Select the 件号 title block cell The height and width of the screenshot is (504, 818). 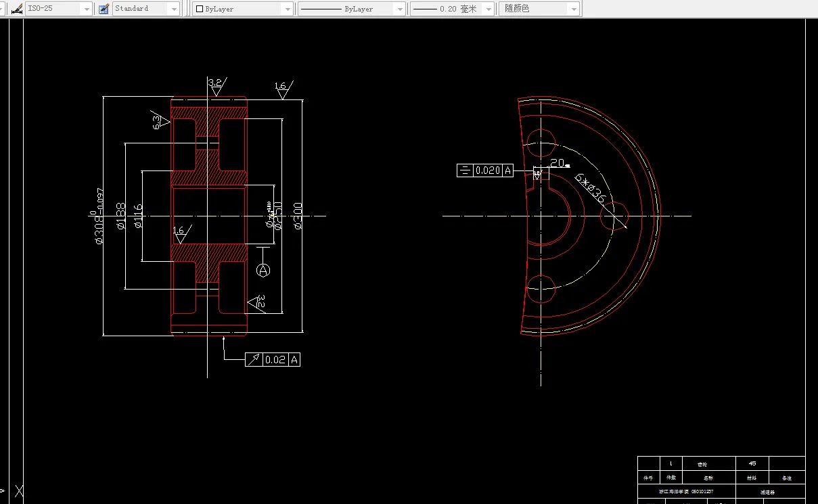[x=648, y=478]
